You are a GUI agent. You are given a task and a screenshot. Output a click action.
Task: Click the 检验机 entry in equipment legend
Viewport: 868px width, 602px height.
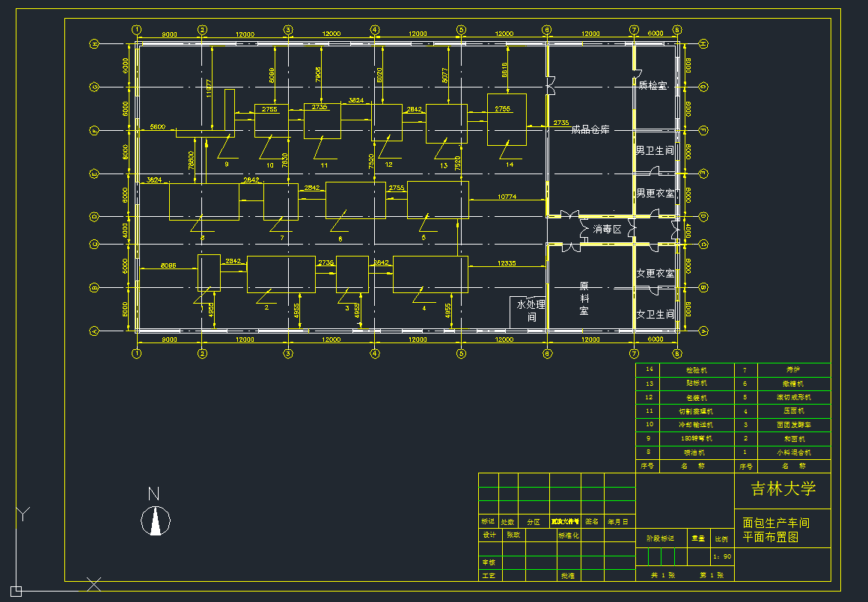tap(696, 370)
